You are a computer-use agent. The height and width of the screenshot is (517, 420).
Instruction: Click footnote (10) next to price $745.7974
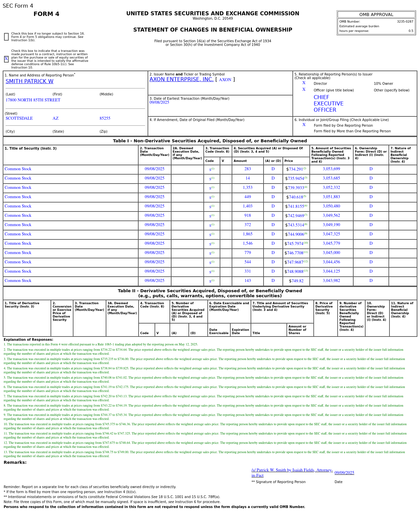pyautogui.click(x=306, y=243)
